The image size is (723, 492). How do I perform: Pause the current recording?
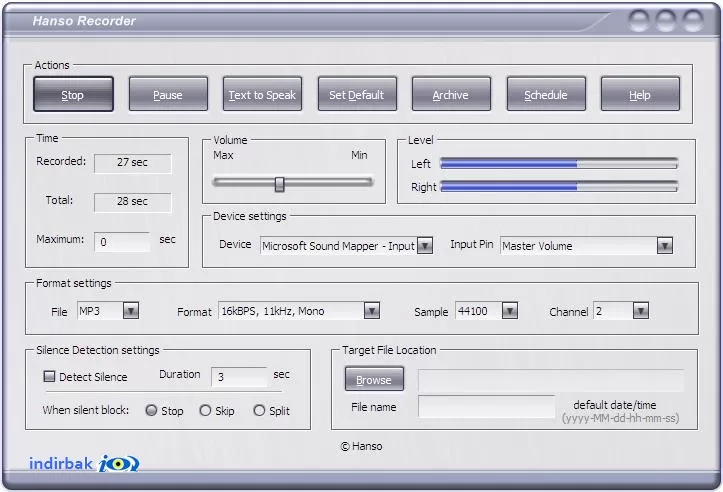click(168, 95)
